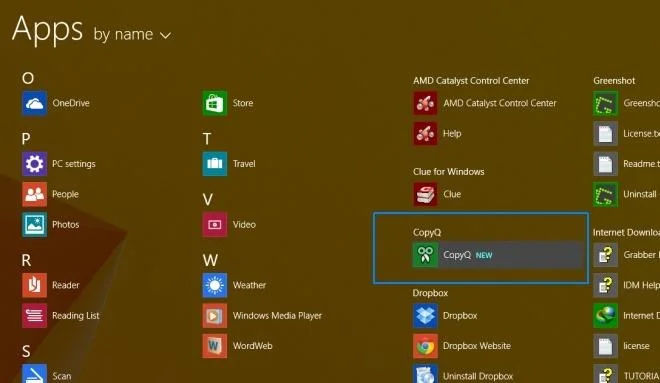Click 'AMD Catalyst Control Center' group header
Image resolution: width=660 pixels, height=383 pixels.
coord(471,80)
